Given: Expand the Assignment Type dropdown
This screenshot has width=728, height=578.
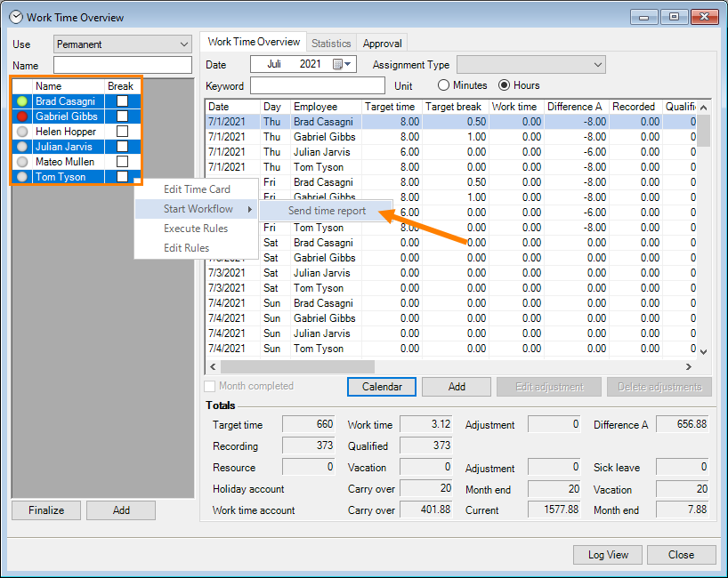Looking at the screenshot, I should [x=530, y=64].
